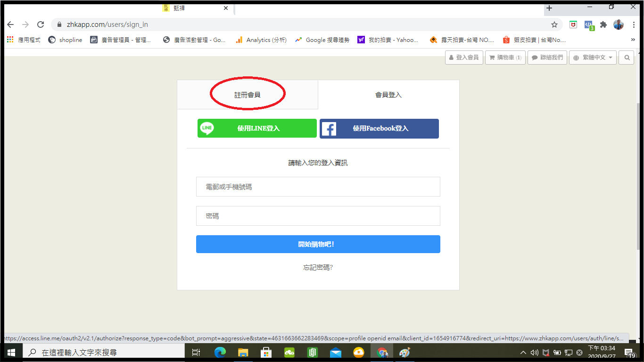
Task: Open the Chrome profile avatar
Action: [618, 24]
